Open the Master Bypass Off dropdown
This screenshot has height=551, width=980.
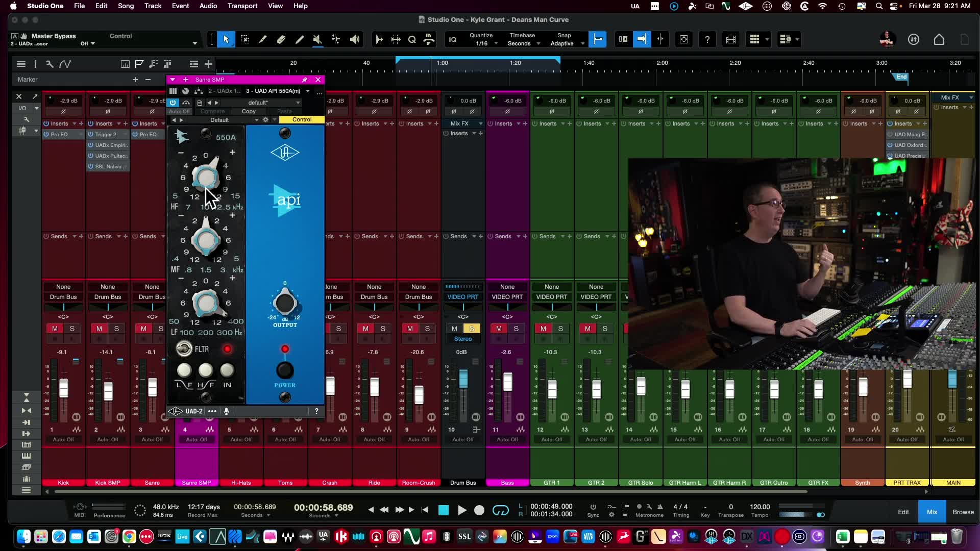88,44
